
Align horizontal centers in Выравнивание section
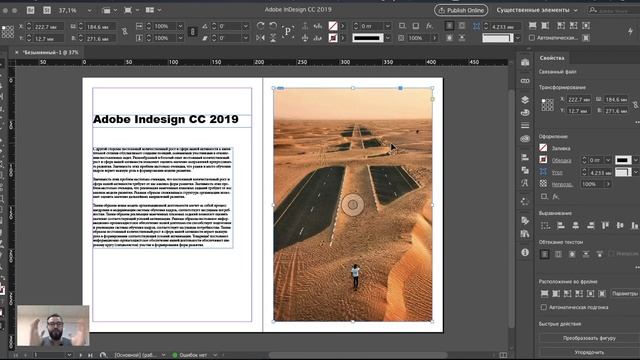pos(576,225)
